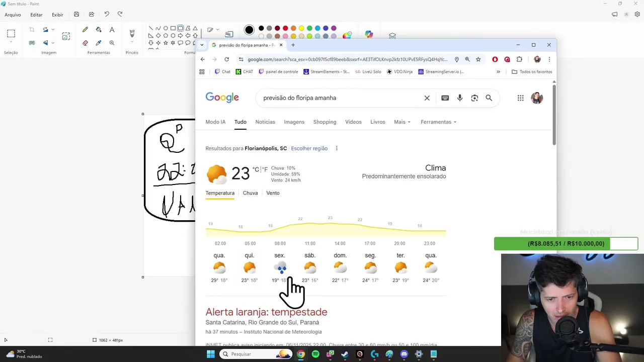The image size is (644, 362).
Task: Redo the action in Paint
Action: (120, 14)
